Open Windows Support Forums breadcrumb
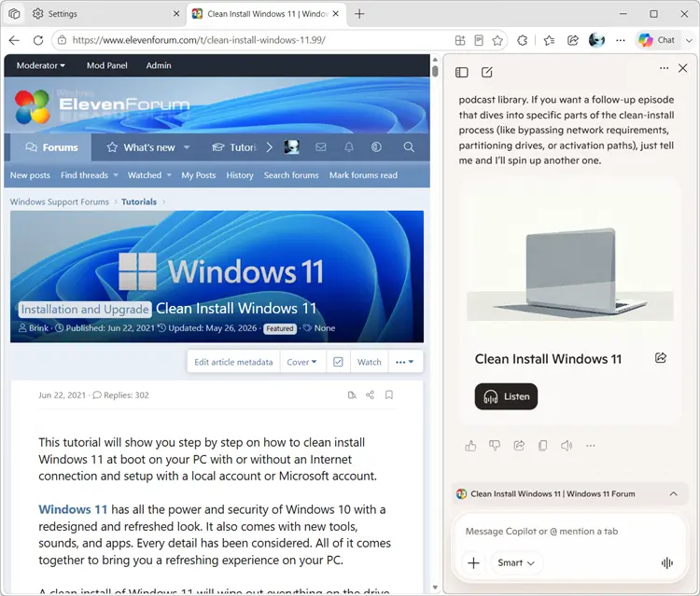 [60, 201]
